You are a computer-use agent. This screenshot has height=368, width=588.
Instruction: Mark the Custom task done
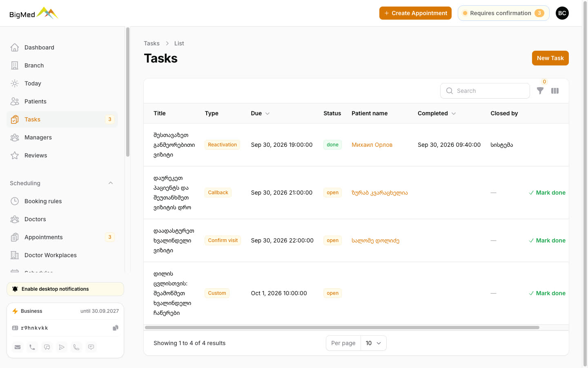click(547, 293)
